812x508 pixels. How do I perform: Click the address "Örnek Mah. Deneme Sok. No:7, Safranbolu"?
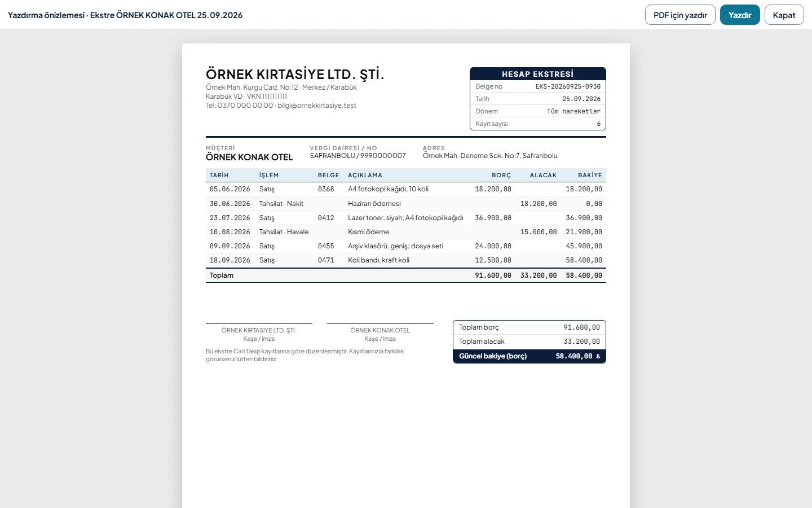click(x=490, y=156)
